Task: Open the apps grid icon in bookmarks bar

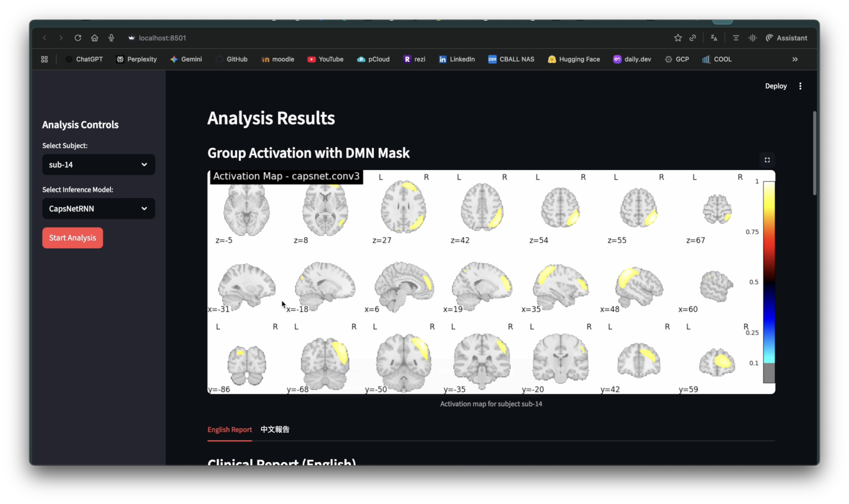Action: [44, 59]
